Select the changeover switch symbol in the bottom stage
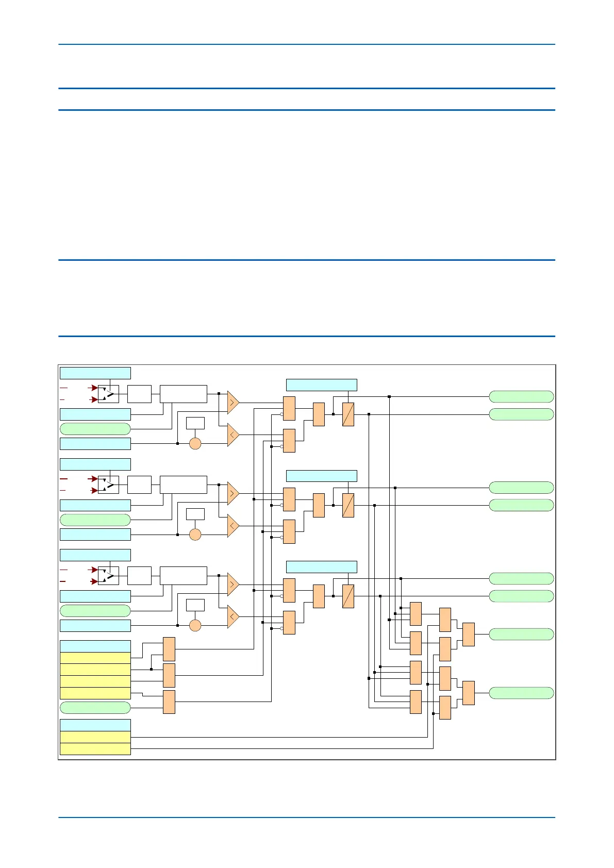This screenshot has width=614, height=868. (108, 576)
